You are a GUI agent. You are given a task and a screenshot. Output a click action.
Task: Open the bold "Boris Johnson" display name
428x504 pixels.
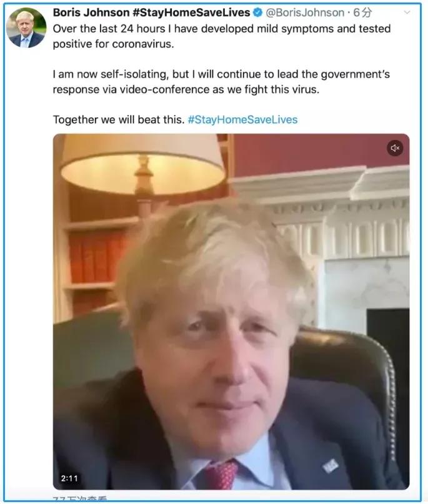click(92, 12)
